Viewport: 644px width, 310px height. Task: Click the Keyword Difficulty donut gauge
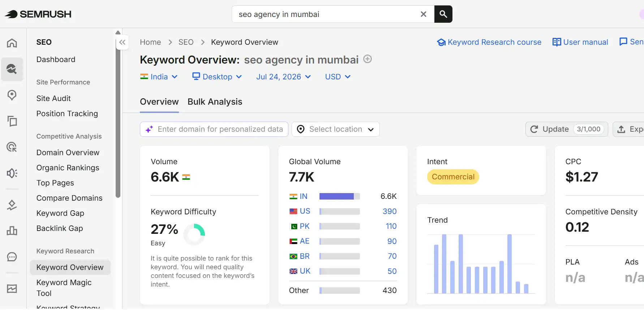point(194,234)
